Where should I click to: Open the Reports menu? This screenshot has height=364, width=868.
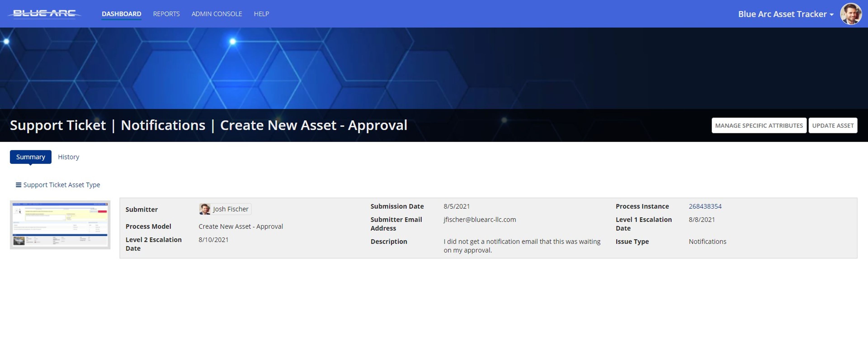click(x=166, y=14)
